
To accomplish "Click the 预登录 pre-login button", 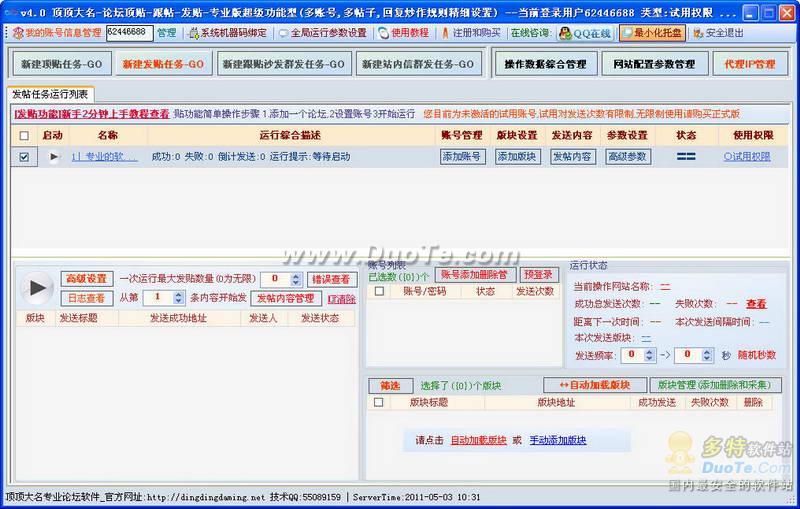I will (x=539, y=275).
